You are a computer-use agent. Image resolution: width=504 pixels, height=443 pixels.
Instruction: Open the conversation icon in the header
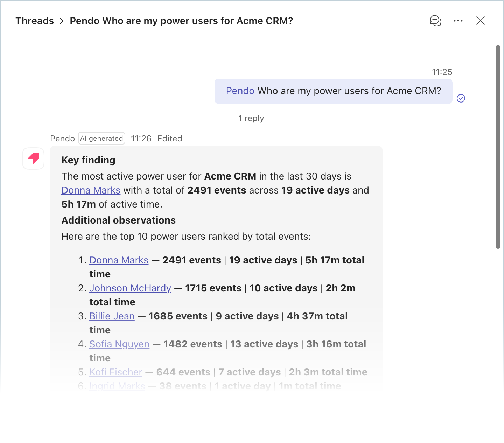point(436,21)
